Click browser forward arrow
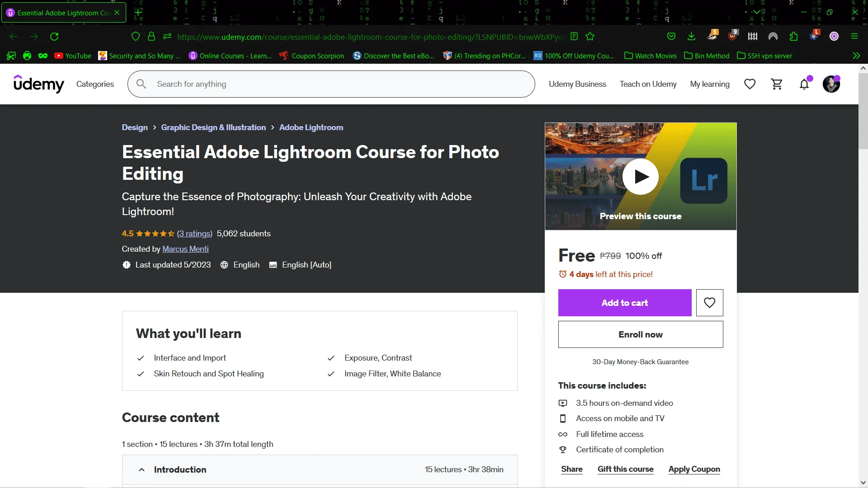This screenshot has height=488, width=868. 34,37
